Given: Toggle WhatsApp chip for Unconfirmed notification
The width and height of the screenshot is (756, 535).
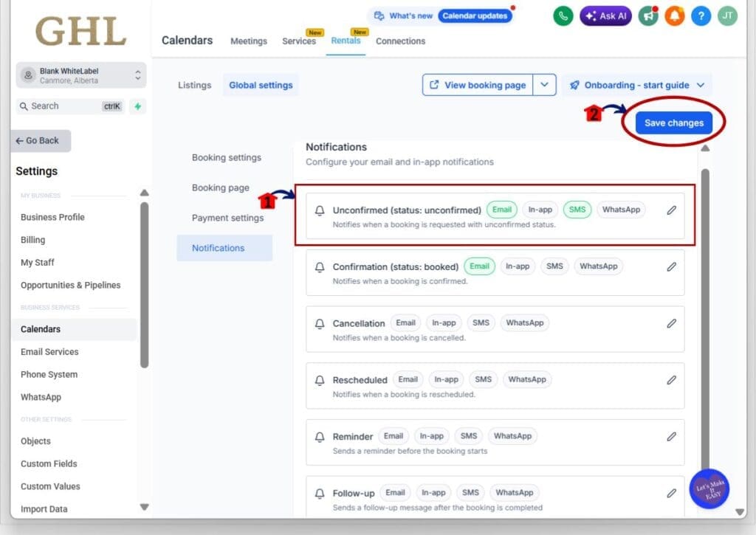Looking at the screenshot, I should pos(621,210).
